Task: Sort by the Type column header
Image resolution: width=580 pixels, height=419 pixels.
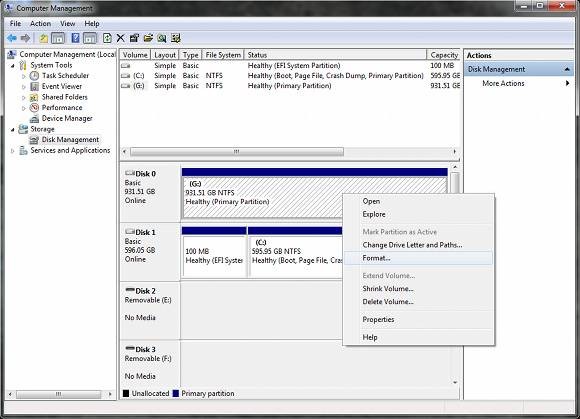Action: coord(190,55)
